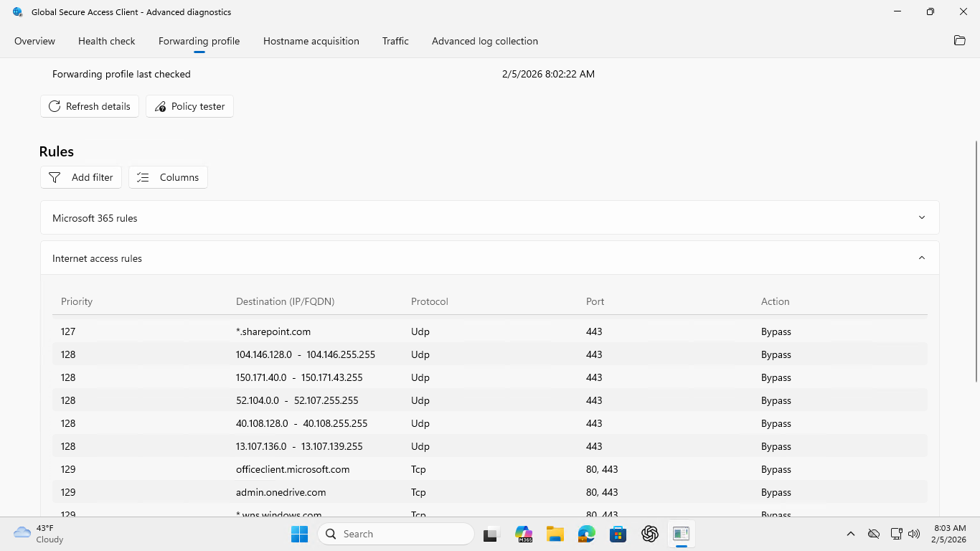Viewport: 980px width, 551px height.
Task: Open ChatGPT from the taskbar
Action: pyautogui.click(x=650, y=534)
